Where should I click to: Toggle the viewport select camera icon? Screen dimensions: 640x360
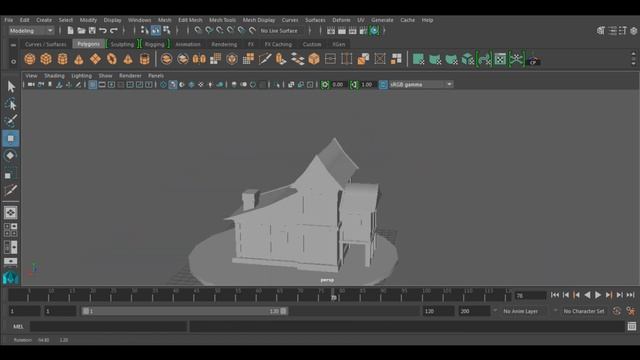coord(31,84)
